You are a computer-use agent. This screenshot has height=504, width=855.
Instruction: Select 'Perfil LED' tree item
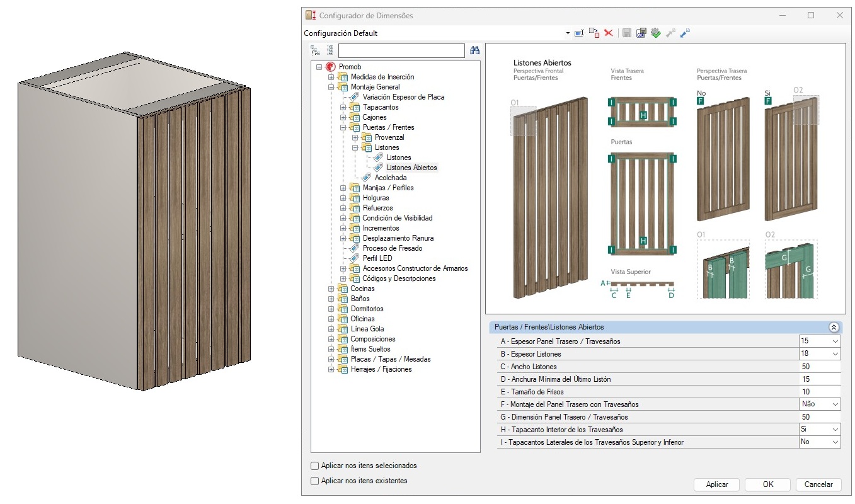[377, 258]
